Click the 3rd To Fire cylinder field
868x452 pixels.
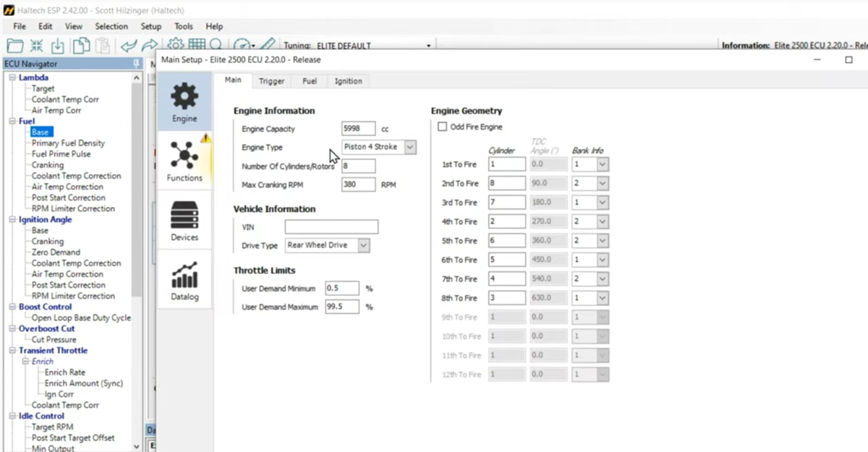pos(506,202)
